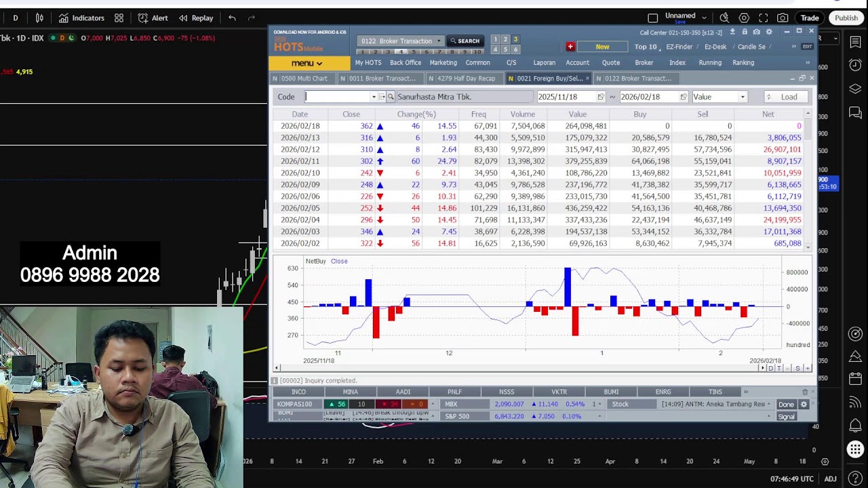The width and height of the screenshot is (868, 488).
Task: Open EZ-Finder shortcut
Action: pyautogui.click(x=679, y=47)
